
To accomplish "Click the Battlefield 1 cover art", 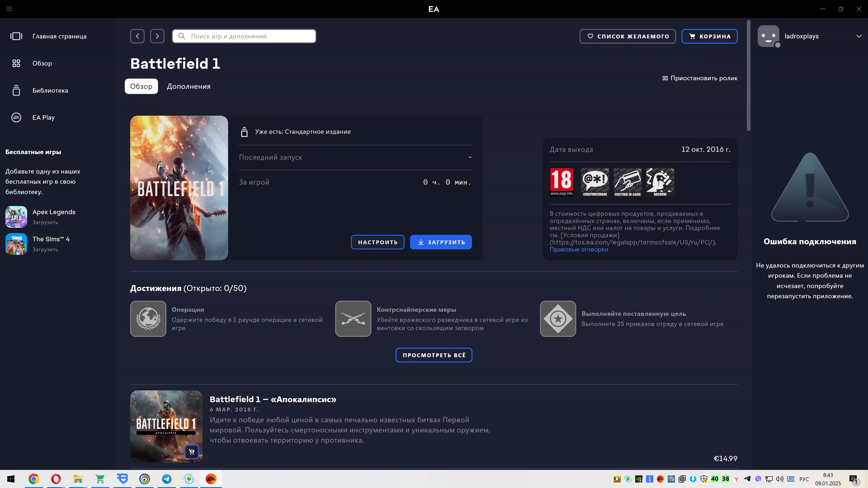I will [179, 188].
